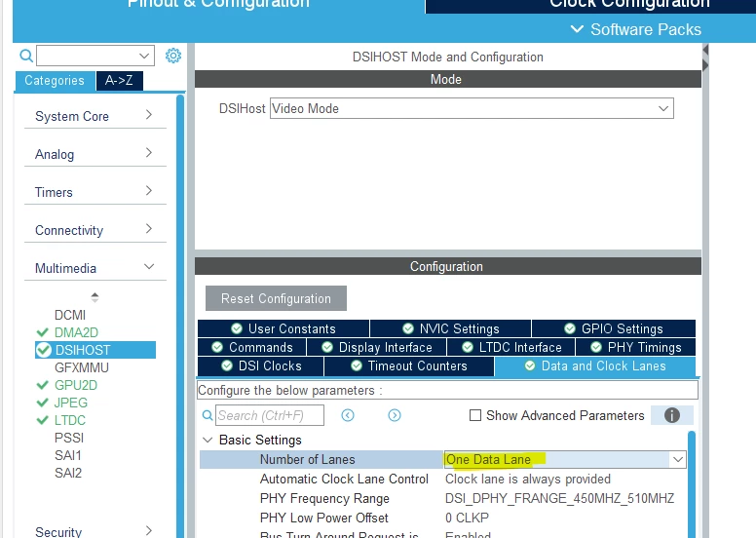
Task: Open the Commands tab
Action: pos(251,347)
